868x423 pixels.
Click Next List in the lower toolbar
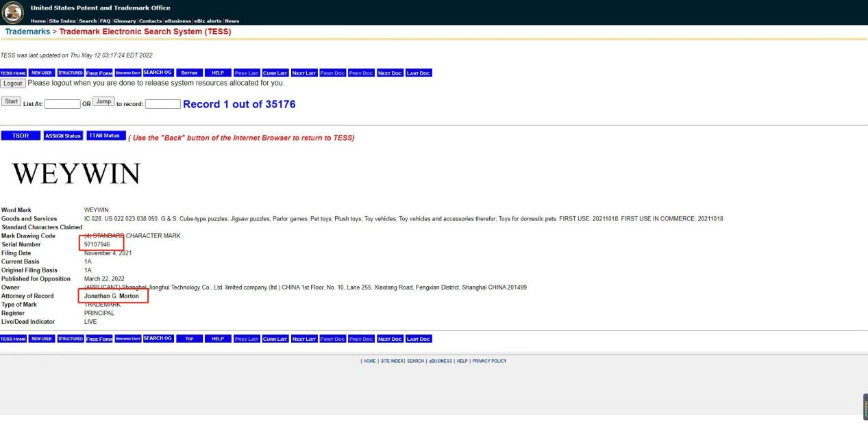(x=304, y=339)
